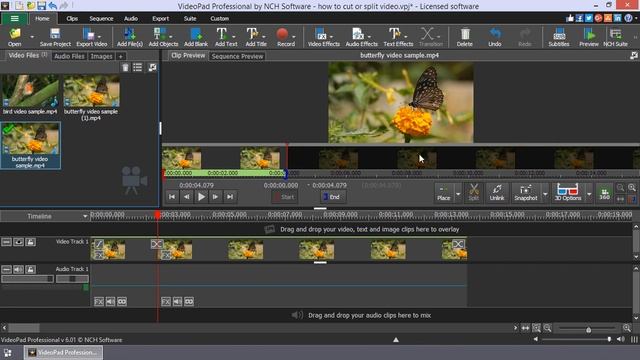Screen dimensions: 640x360
Task: Toggle Video Track 1 visibility icon
Action: (18, 242)
